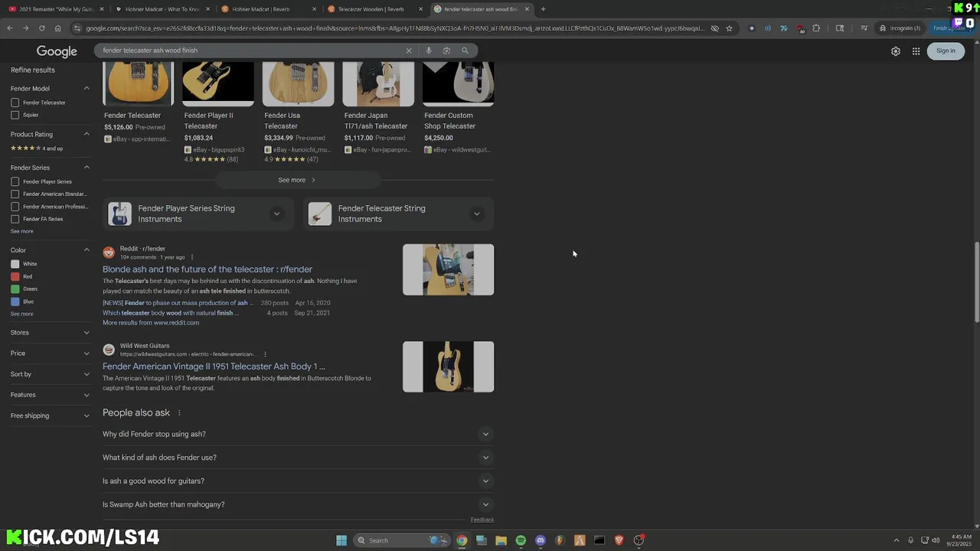Bookmark this page with the star icon
Viewport: 980px width, 551px height.
(x=729, y=28)
